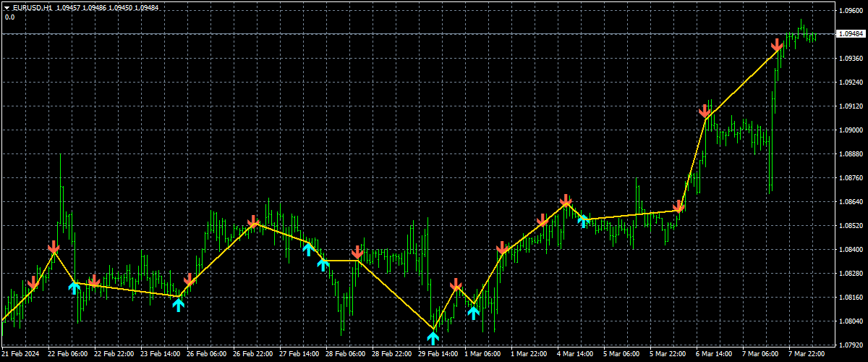The width and height of the screenshot is (868, 362).
Task: Select red arrow near 1.08520 after 1 Mar 22:00
Action: coord(542,219)
